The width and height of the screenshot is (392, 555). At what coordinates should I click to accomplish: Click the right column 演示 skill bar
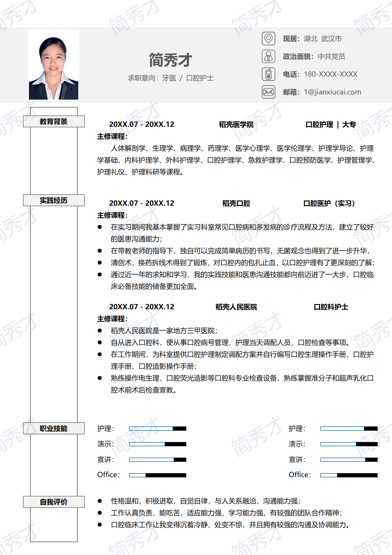click(349, 444)
